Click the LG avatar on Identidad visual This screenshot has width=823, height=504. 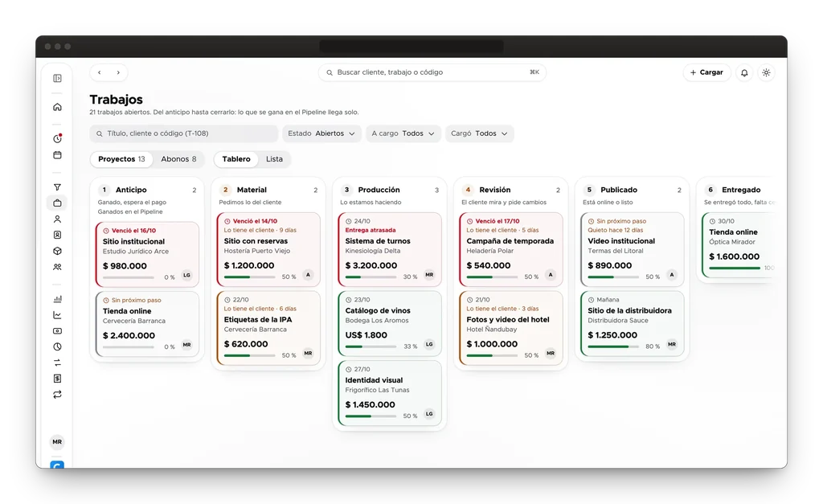pos(429,414)
